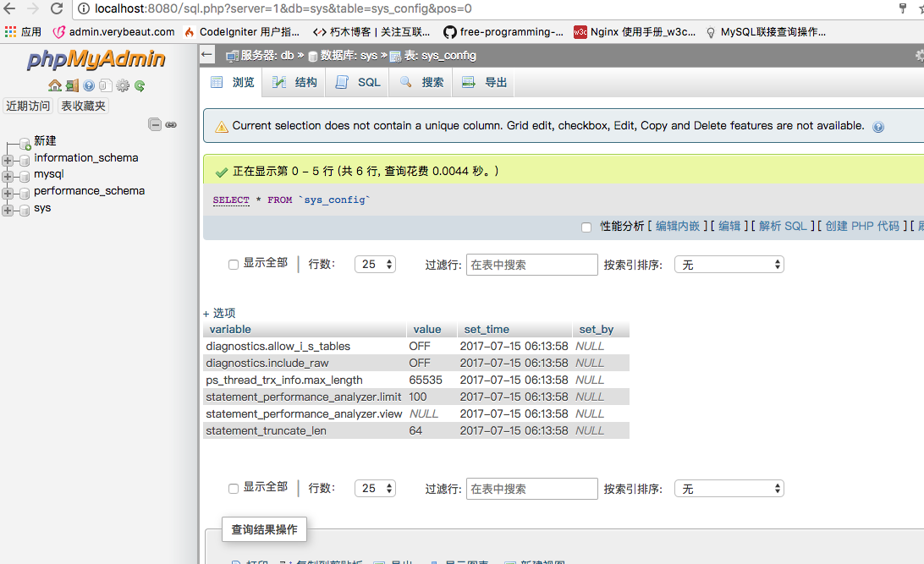The width and height of the screenshot is (924, 564).
Task: Open navigation panel settings gear icon
Action: (x=123, y=85)
